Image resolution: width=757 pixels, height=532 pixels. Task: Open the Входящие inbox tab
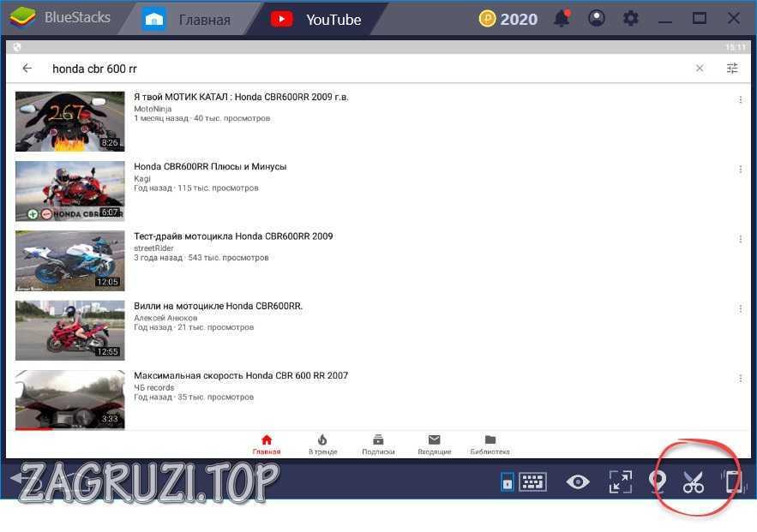(x=435, y=445)
